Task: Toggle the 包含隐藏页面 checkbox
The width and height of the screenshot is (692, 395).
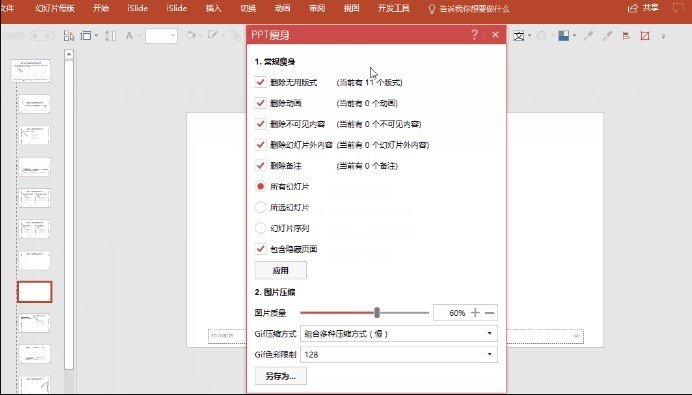Action: (260, 248)
